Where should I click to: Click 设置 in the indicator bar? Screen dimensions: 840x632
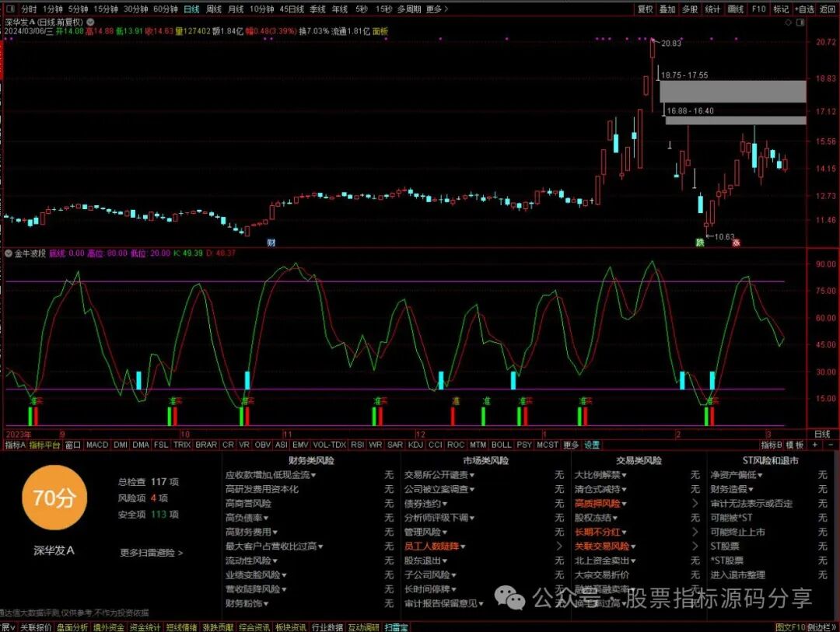pyautogui.click(x=592, y=445)
